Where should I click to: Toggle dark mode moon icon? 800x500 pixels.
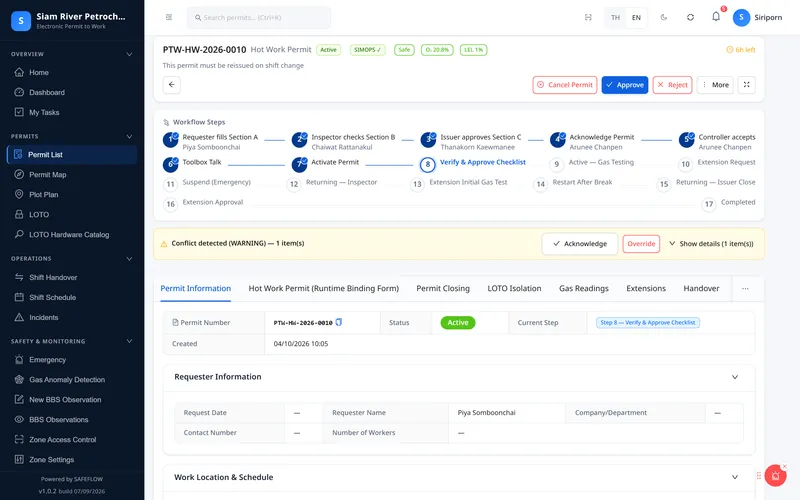pyautogui.click(x=664, y=17)
